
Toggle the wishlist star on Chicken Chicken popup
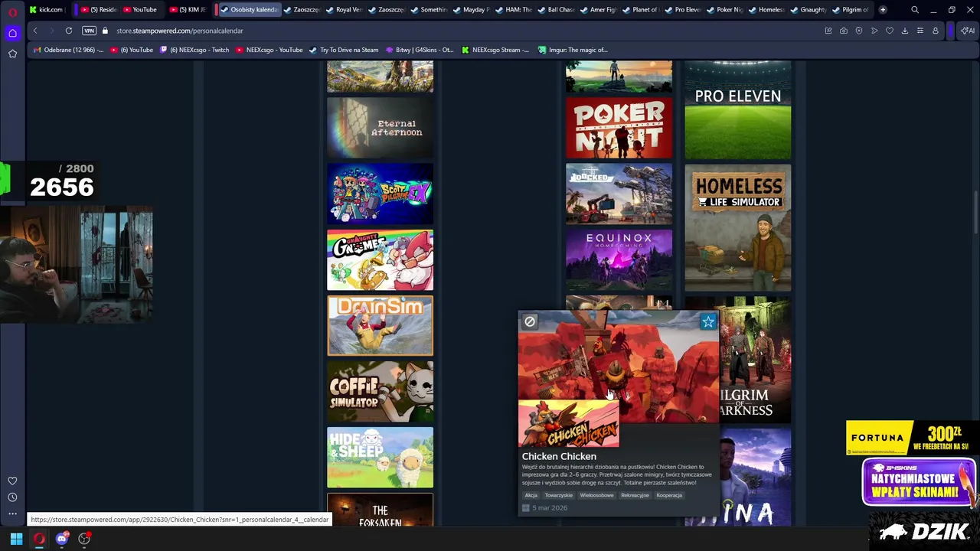click(x=708, y=321)
